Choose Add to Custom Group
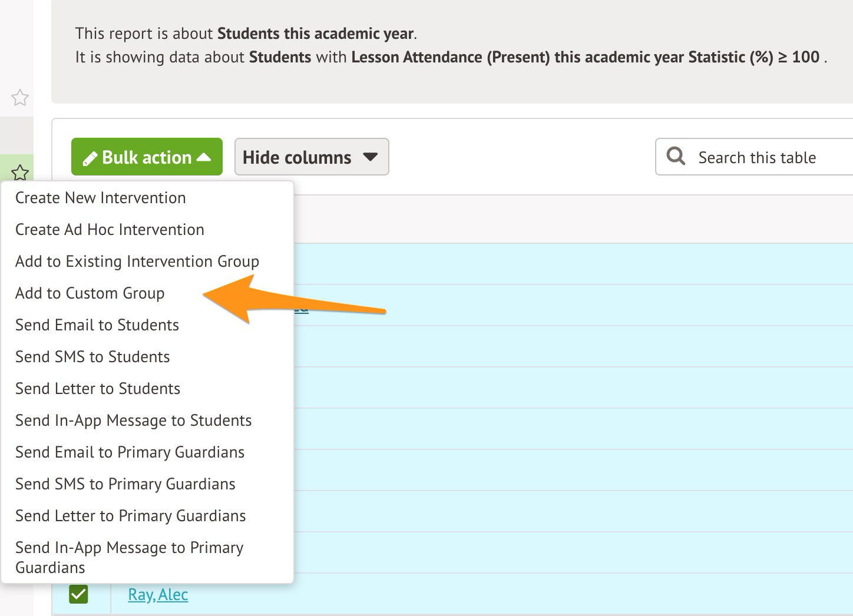The height and width of the screenshot is (616, 853). 90,293
